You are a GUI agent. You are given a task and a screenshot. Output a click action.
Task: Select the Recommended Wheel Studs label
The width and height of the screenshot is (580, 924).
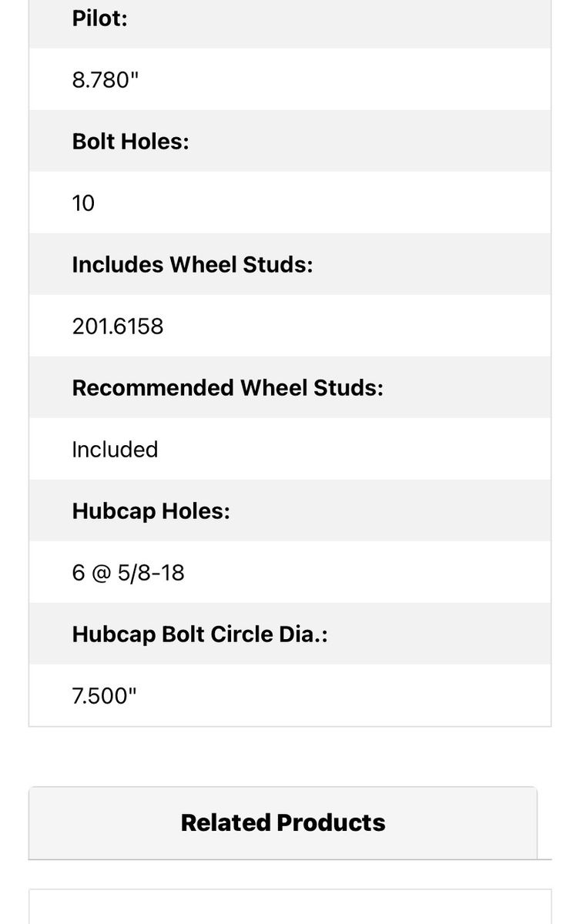[x=227, y=388]
